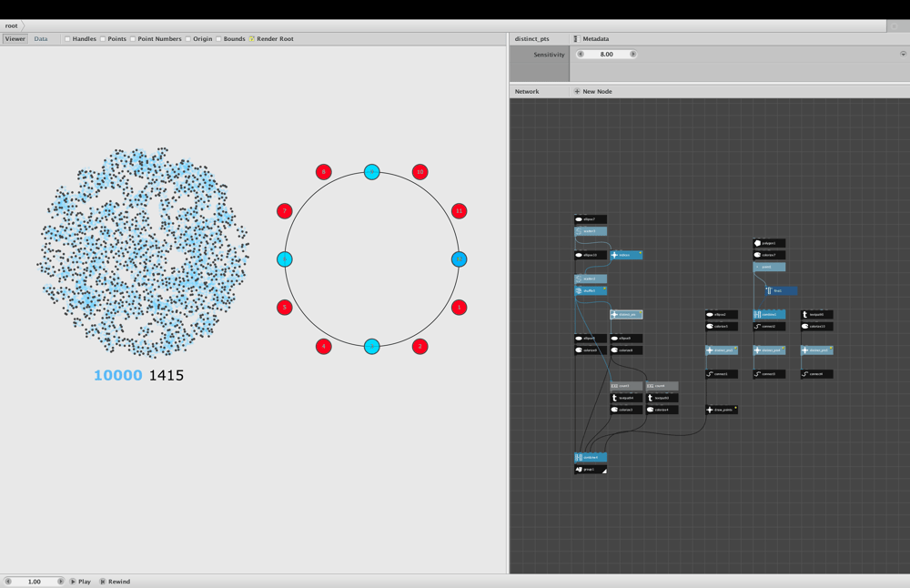
Task: Select the connect2 node
Action: tap(769, 326)
